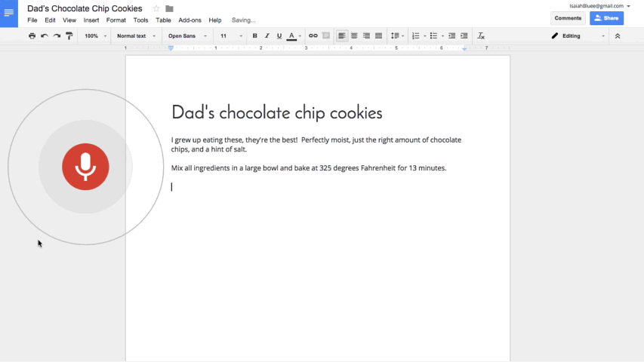This screenshot has width=644, height=362.
Task: Select the paint format tool
Action: tap(69, 36)
